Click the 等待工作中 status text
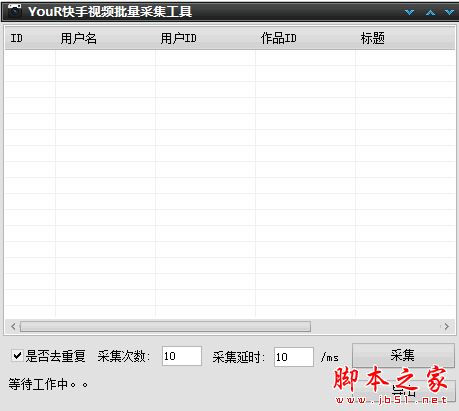 coord(48,384)
